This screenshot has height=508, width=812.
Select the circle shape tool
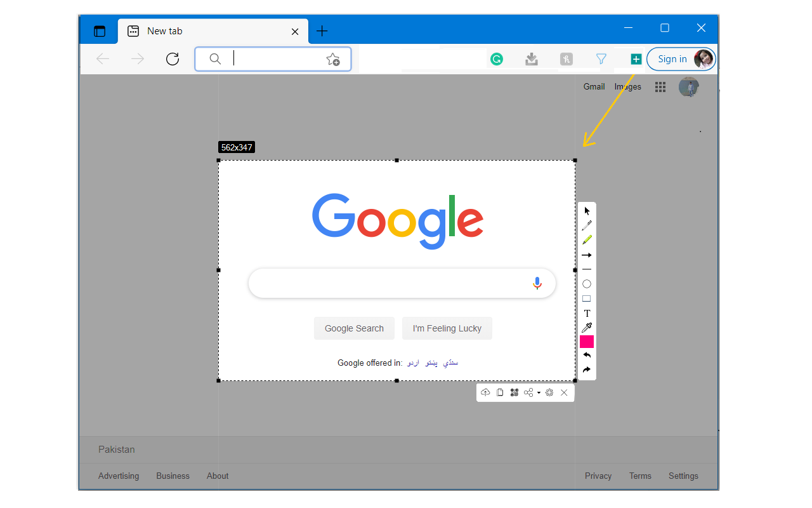(x=587, y=284)
